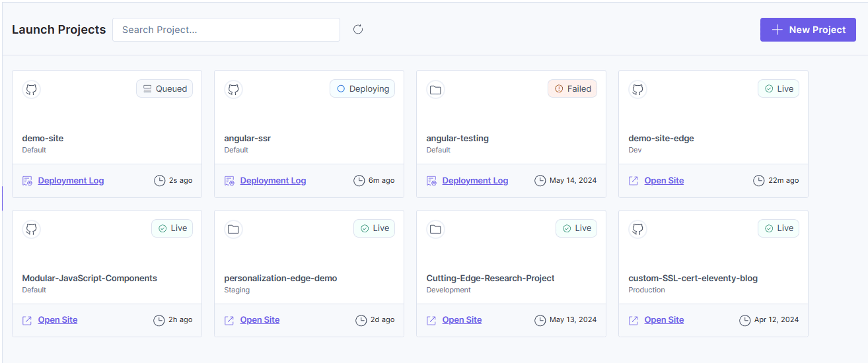868x363 pixels.
Task: Click clock icon beside 22m ago
Action: pyautogui.click(x=759, y=181)
